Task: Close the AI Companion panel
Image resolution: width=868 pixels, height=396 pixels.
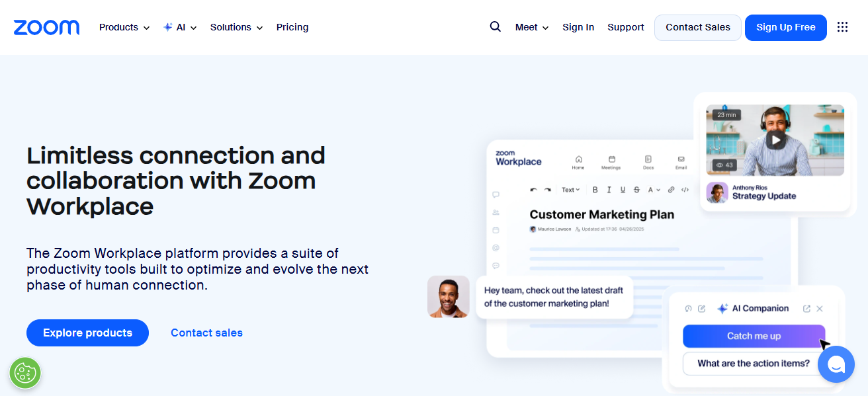Action: (x=820, y=309)
